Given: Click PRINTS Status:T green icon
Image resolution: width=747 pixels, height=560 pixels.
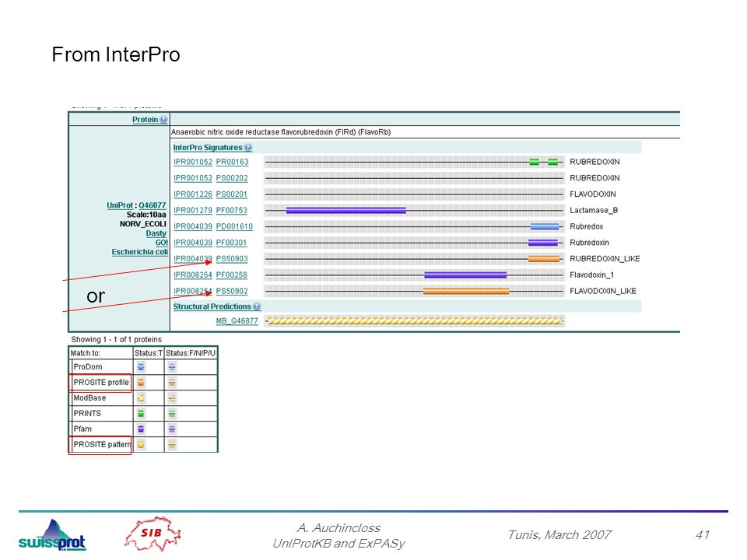Looking at the screenshot, I should point(141,414).
